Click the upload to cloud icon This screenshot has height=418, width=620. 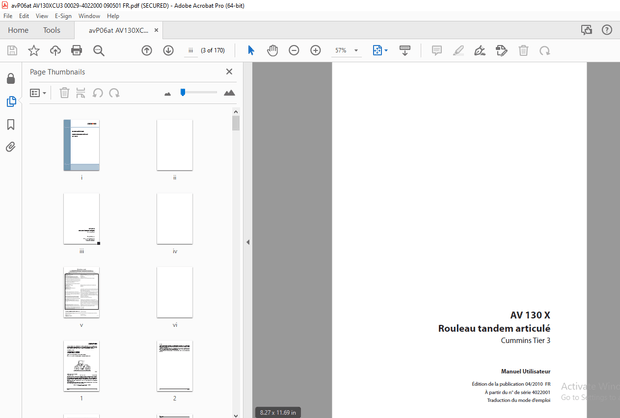[x=55, y=51]
